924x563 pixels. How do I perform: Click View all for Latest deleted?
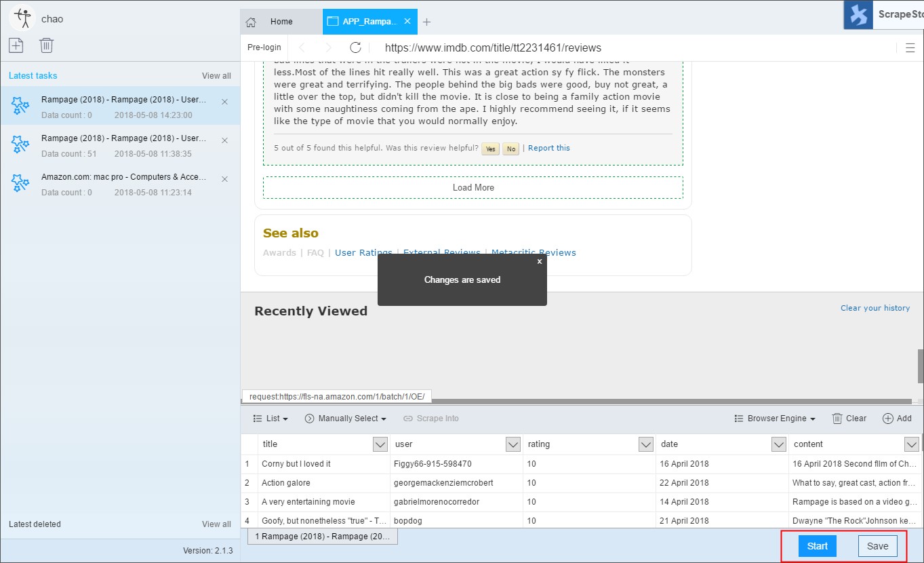[216, 524]
